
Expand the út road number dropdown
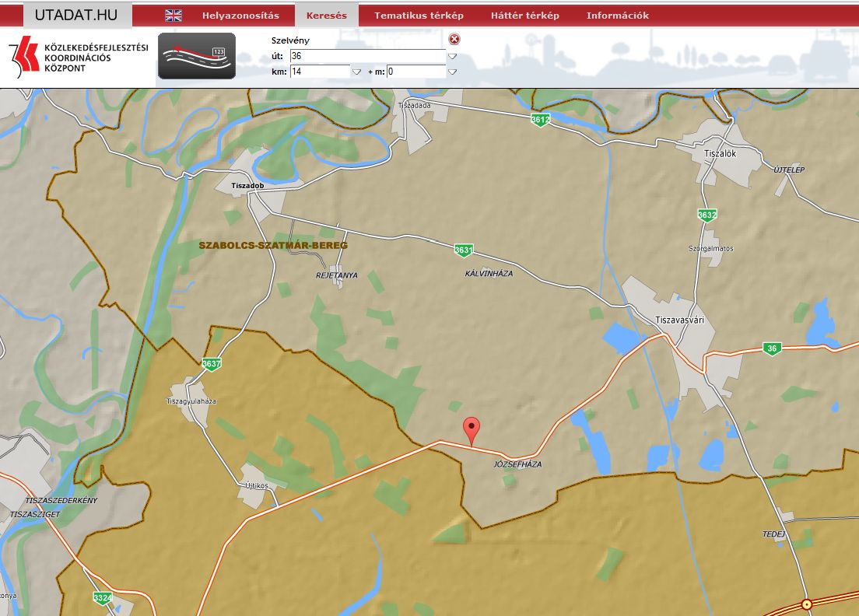pos(452,56)
